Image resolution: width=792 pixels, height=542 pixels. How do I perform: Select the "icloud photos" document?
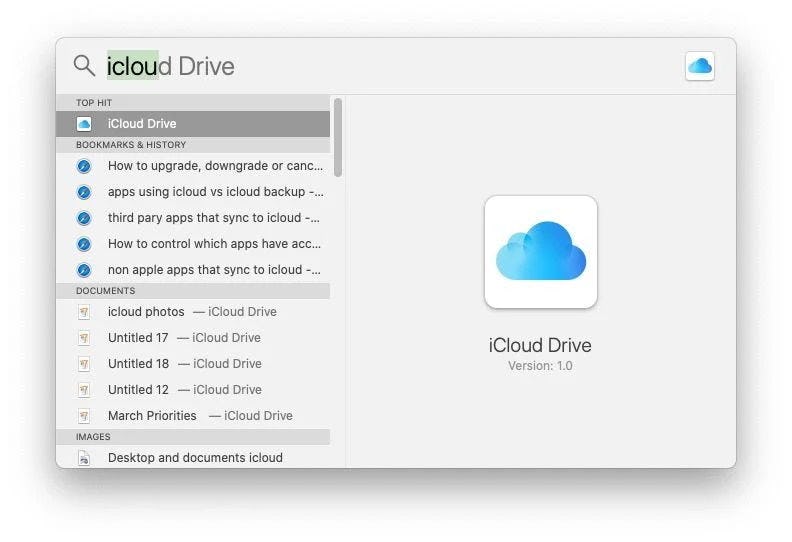point(192,312)
